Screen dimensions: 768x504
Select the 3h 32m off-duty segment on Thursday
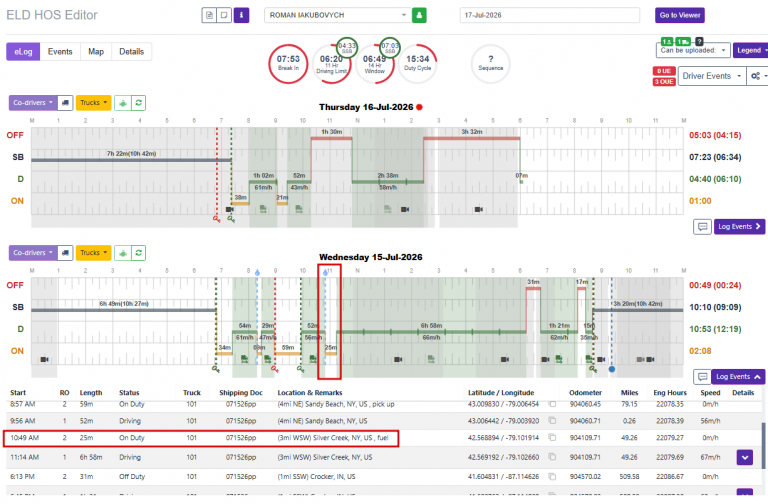point(472,139)
